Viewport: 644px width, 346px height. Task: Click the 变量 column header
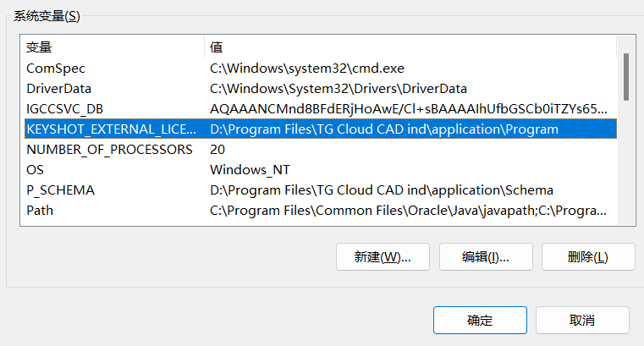pos(114,47)
